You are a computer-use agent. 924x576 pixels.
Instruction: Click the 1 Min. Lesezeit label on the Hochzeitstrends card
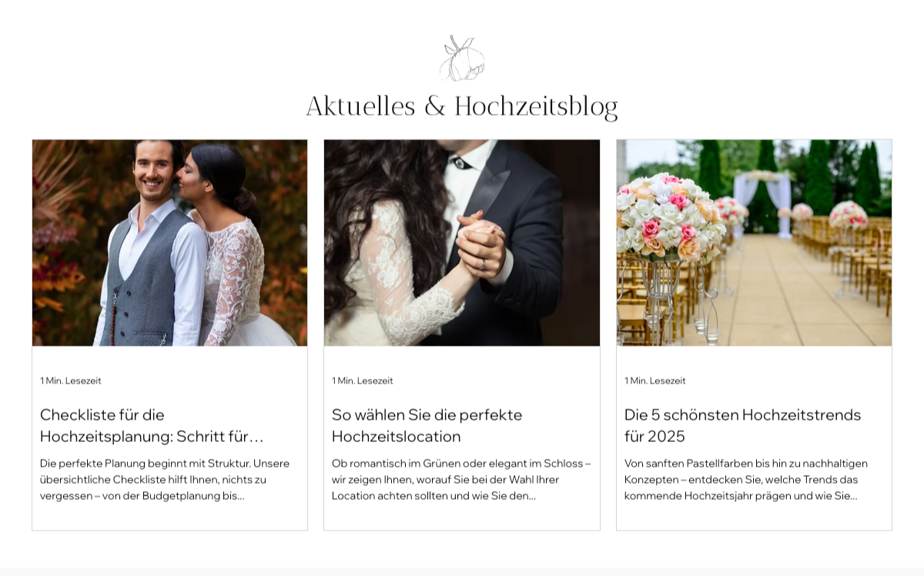tap(655, 380)
